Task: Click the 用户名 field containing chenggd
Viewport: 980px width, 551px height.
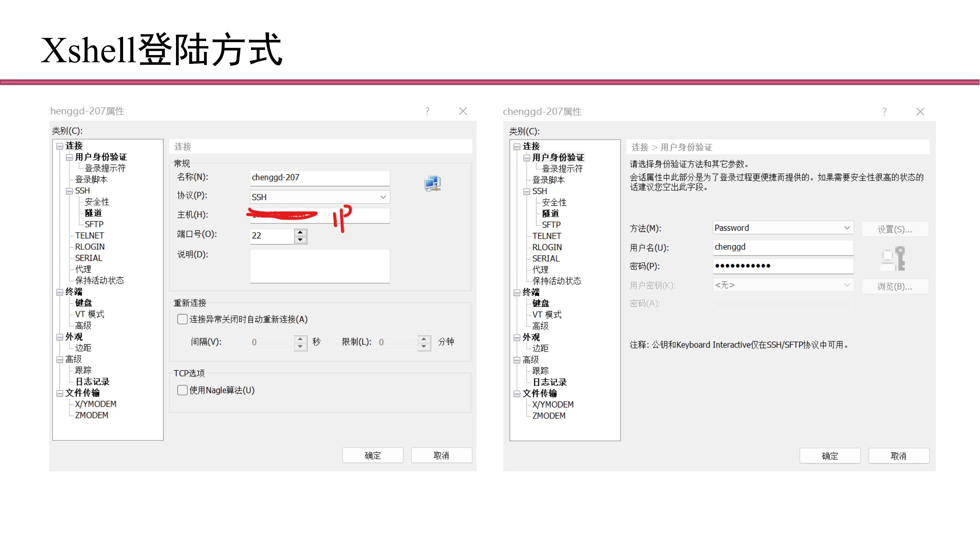Action: pyautogui.click(x=783, y=247)
